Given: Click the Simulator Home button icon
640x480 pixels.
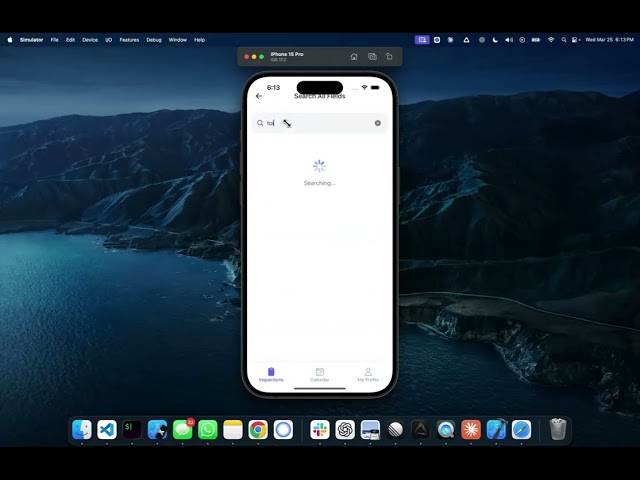Looking at the screenshot, I should click(x=354, y=57).
